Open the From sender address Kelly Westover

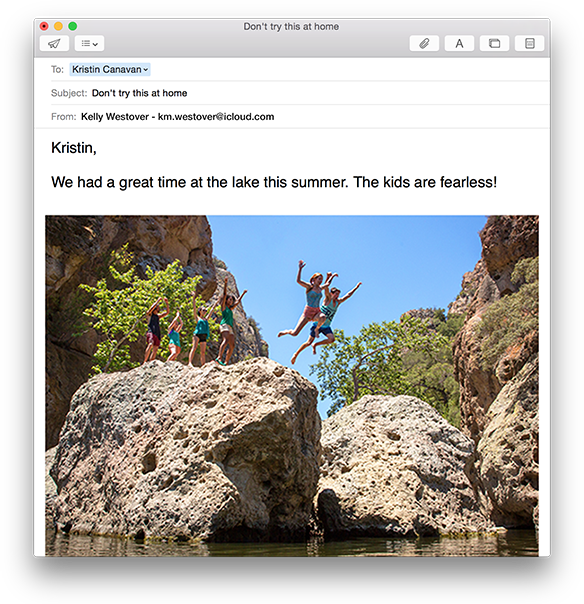178,117
